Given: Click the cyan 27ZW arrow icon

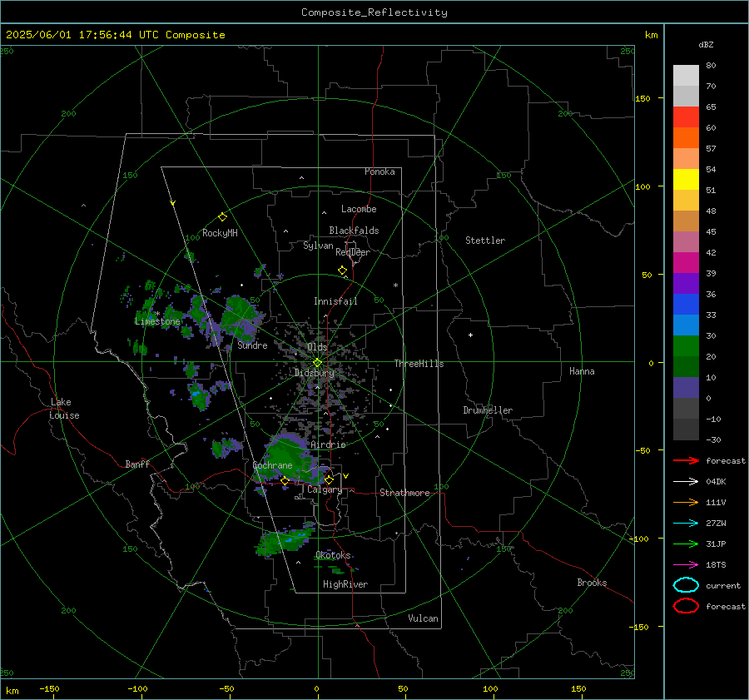Looking at the screenshot, I should (x=686, y=524).
